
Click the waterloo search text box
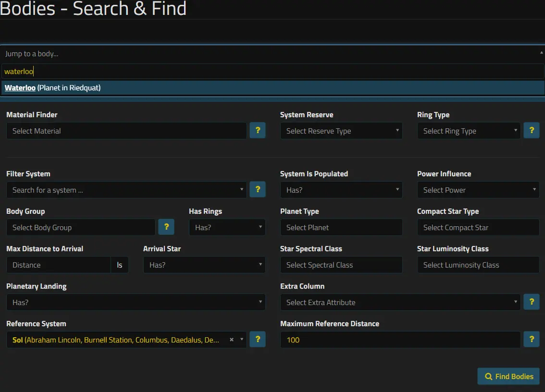tap(273, 71)
